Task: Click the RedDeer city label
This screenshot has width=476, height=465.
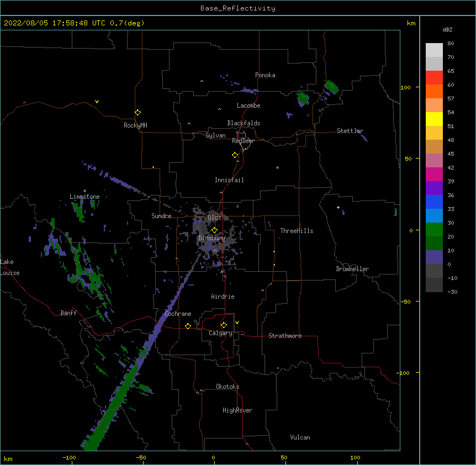Action: [x=243, y=141]
